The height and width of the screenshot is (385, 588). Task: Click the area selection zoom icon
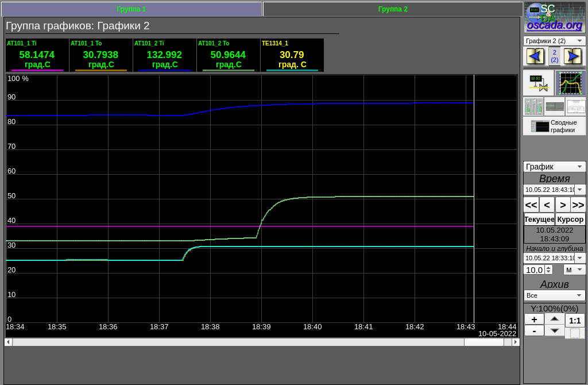pos(575,333)
